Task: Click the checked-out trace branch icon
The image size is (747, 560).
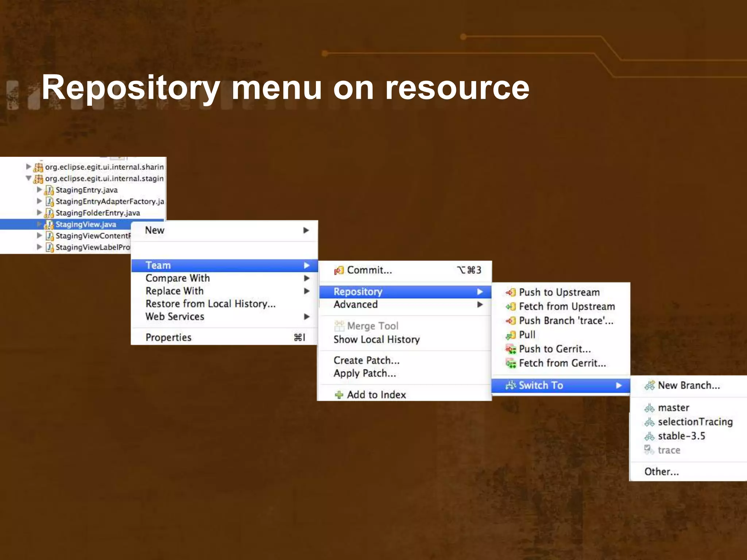Action: click(x=649, y=450)
